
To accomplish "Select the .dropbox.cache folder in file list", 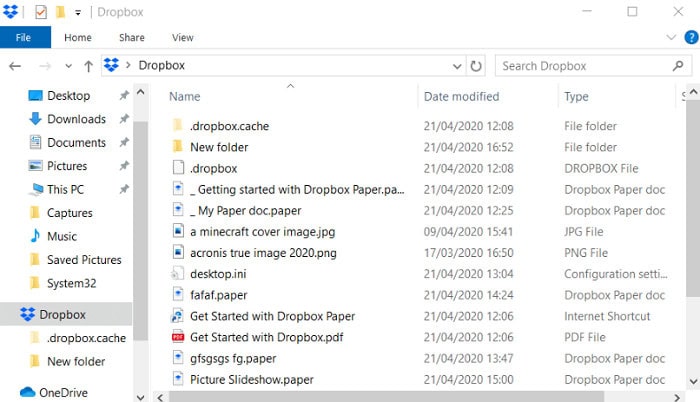I will [229, 126].
